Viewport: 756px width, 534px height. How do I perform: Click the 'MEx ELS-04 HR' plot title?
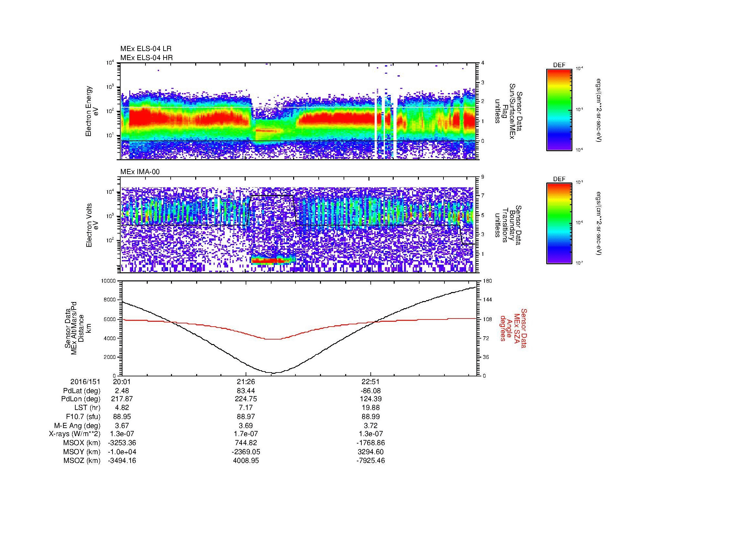click(146, 58)
